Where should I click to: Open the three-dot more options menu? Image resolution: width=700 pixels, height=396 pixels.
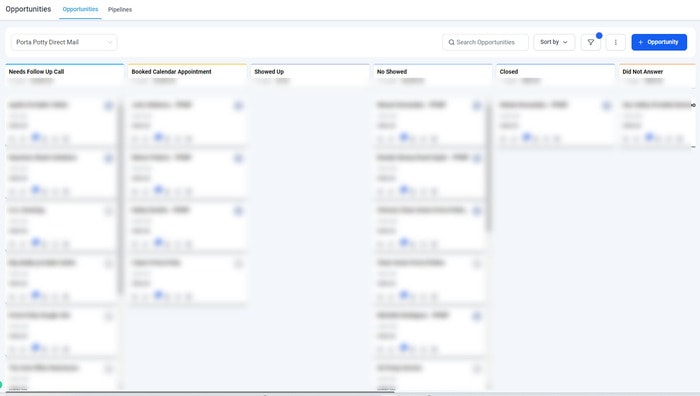[x=616, y=42]
